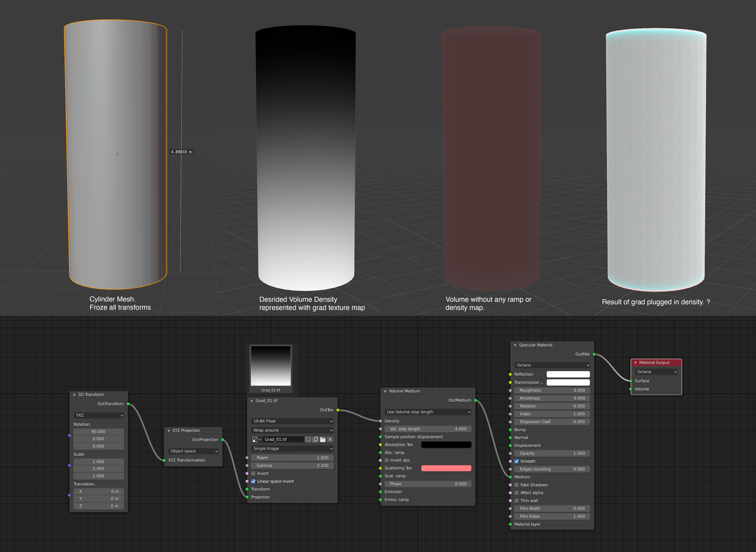Click the duplicate image datablock icon
756x552 pixels.
315,439
